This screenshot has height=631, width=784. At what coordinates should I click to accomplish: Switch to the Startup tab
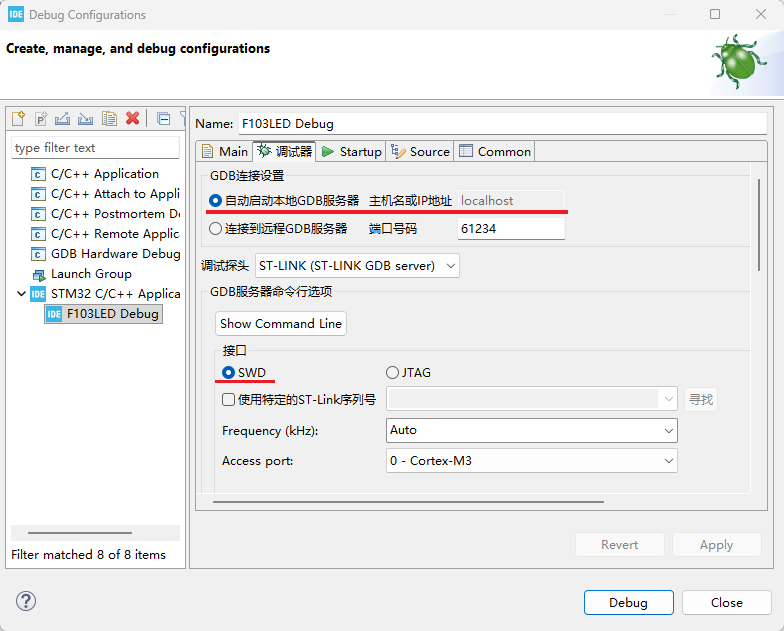tap(352, 152)
